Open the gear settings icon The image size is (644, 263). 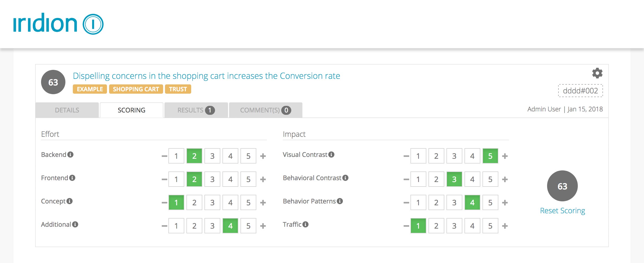[x=597, y=73]
